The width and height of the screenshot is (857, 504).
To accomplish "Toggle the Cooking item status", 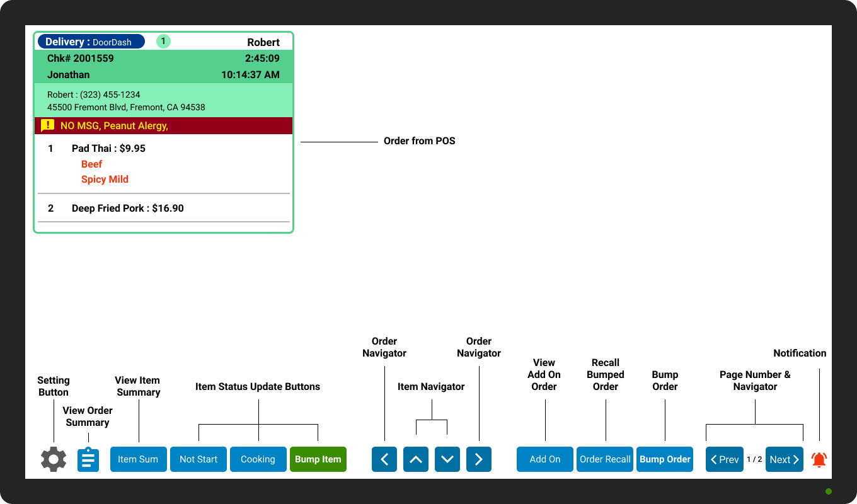I will click(x=258, y=459).
